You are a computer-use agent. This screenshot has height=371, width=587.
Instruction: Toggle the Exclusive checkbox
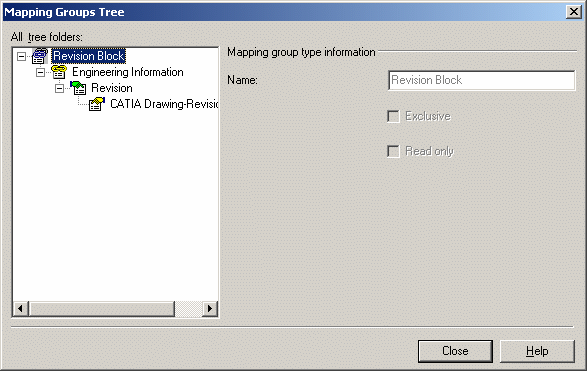click(x=393, y=116)
